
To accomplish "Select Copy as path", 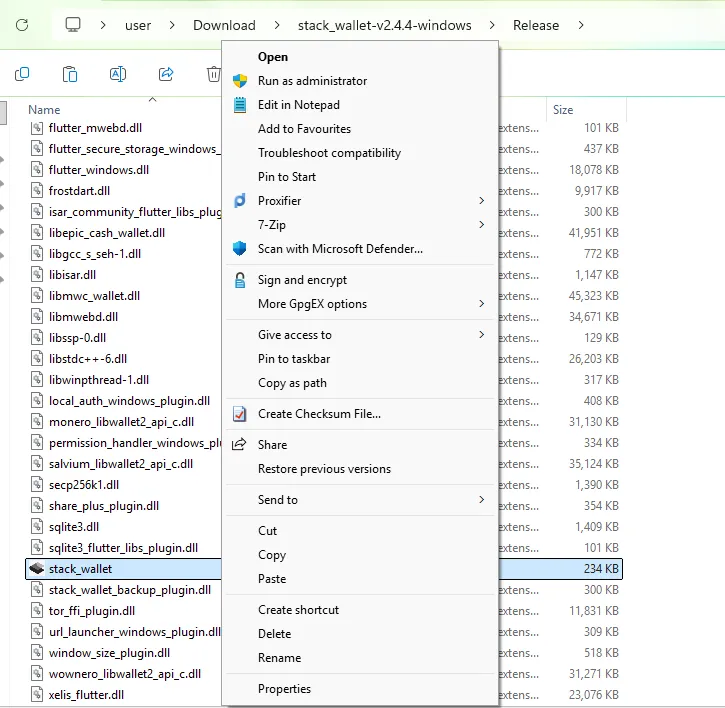I will pos(360,383).
